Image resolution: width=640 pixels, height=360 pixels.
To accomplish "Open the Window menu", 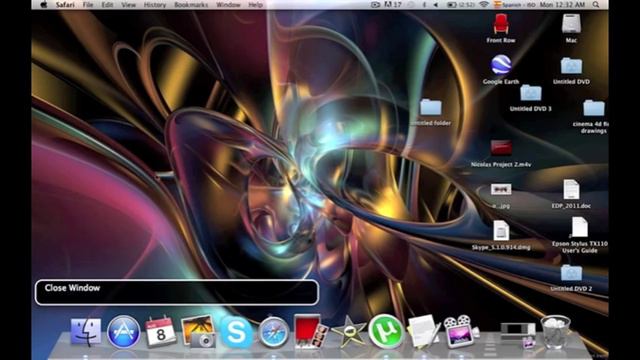I will 228,5.
